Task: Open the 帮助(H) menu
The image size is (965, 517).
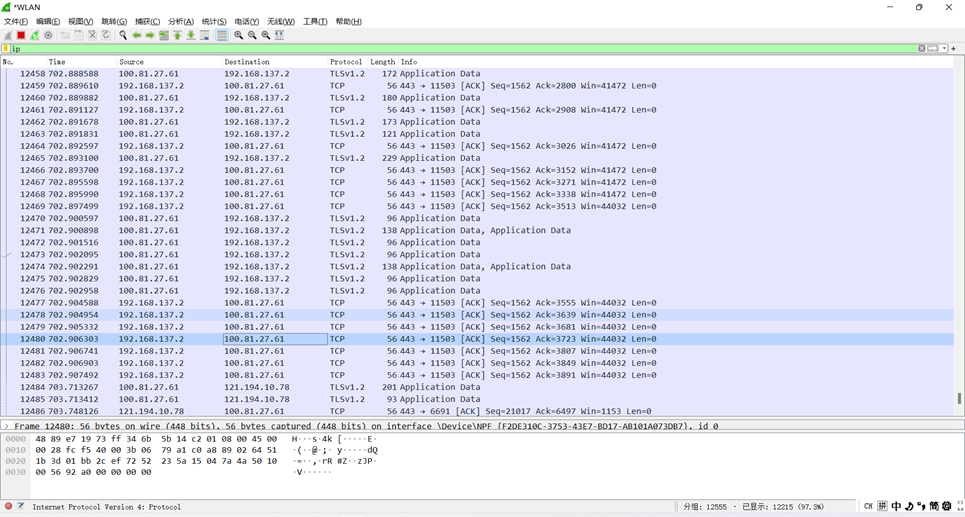Action: (348, 22)
